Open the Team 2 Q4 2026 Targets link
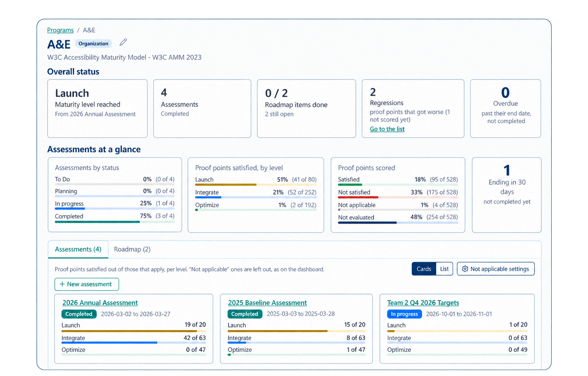Screen dimensions: 588x376 click(423, 303)
